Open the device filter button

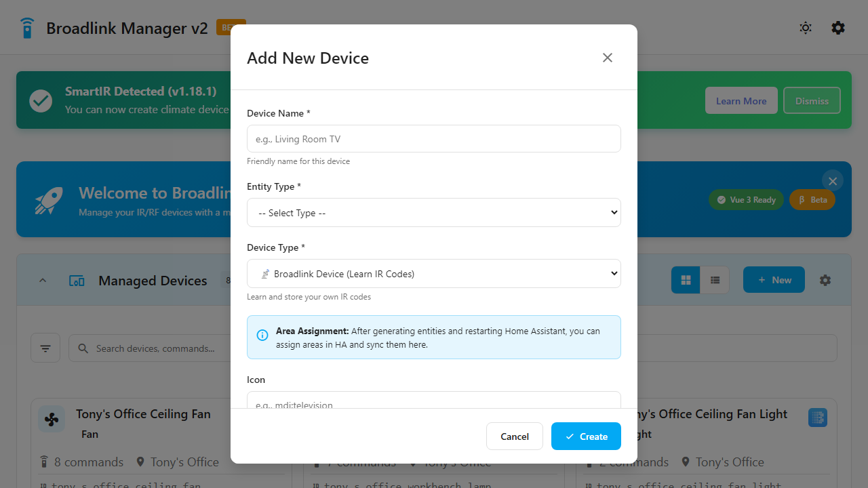[45, 348]
